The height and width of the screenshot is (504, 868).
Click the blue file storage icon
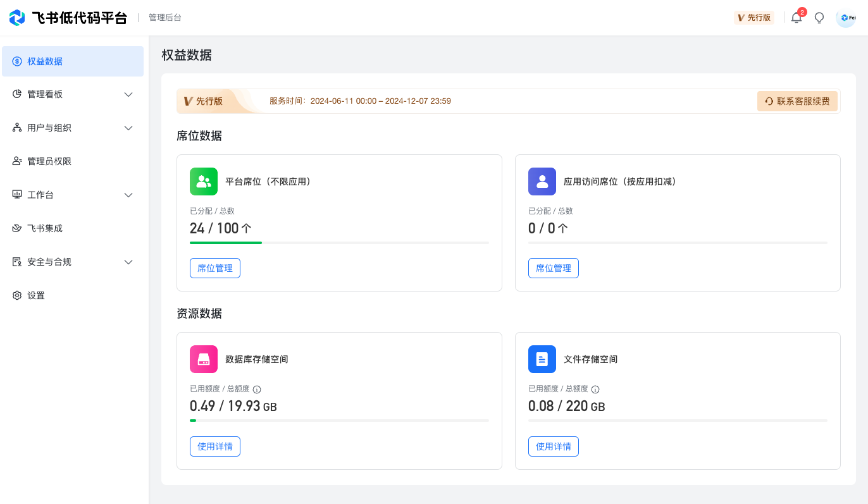542,359
